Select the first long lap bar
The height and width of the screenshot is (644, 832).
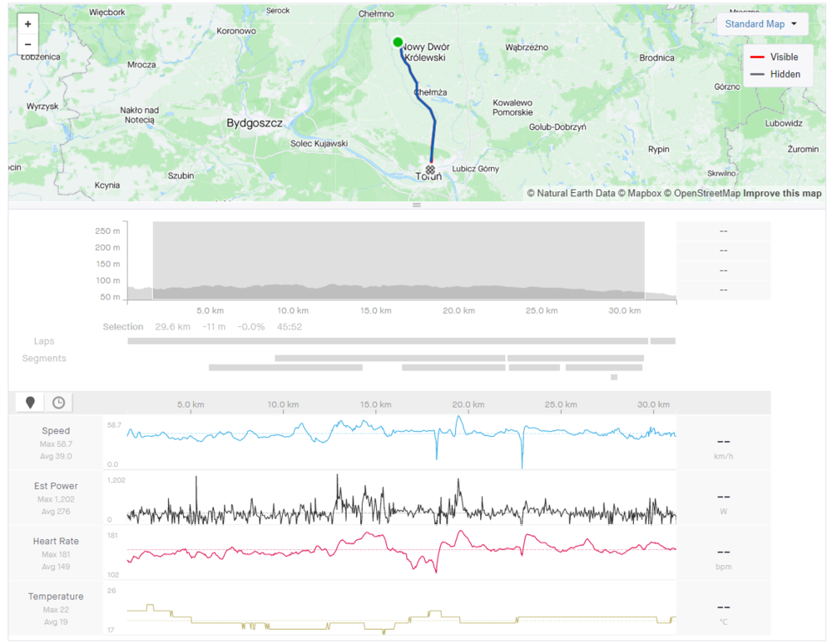387,341
